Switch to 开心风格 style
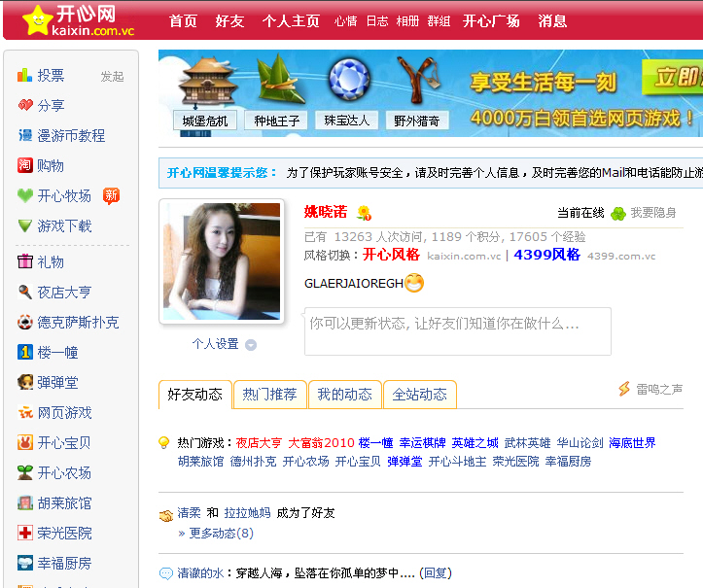703x588 pixels. point(391,255)
